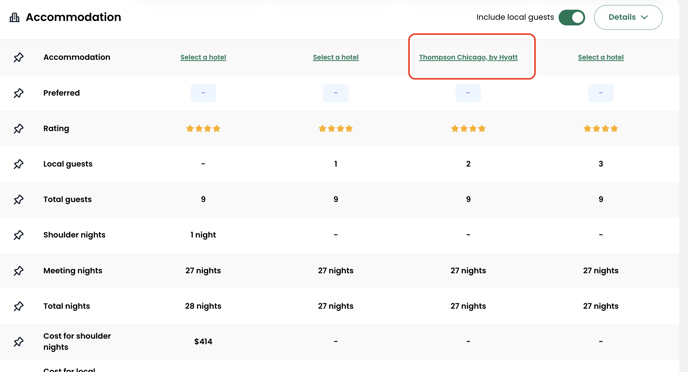Select a hotel in fourth column
Viewport: 688px width, 372px height.
pos(601,57)
